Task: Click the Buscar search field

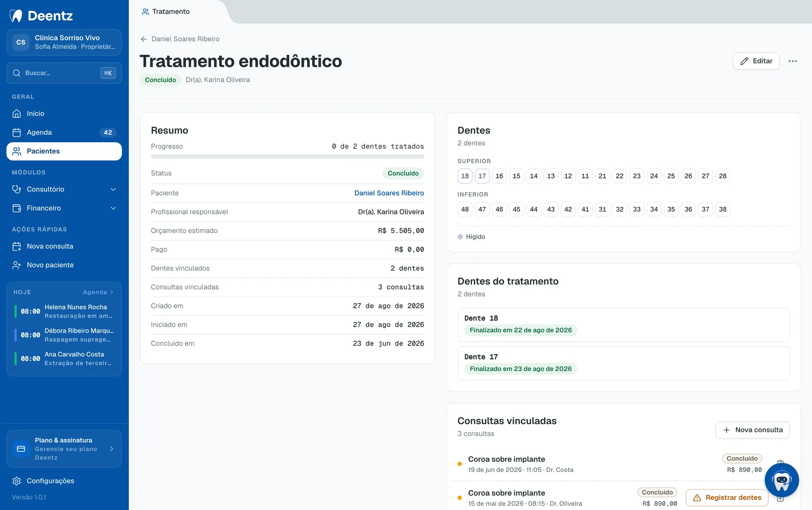Action: pos(64,73)
